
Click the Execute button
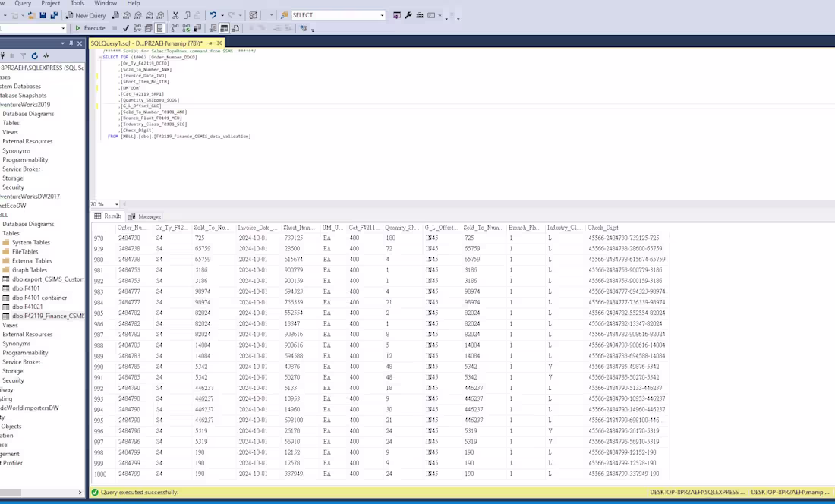(x=90, y=28)
